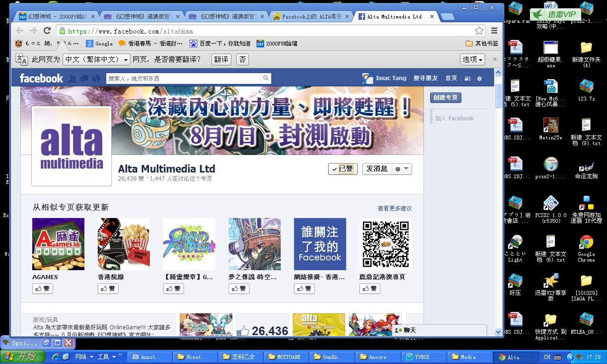607x364 pixels.
Task: Bookmark this page with the star icon
Action: point(479,31)
